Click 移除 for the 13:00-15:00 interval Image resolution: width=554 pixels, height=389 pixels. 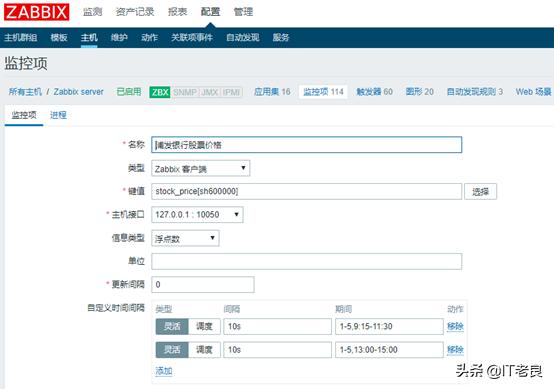click(455, 350)
